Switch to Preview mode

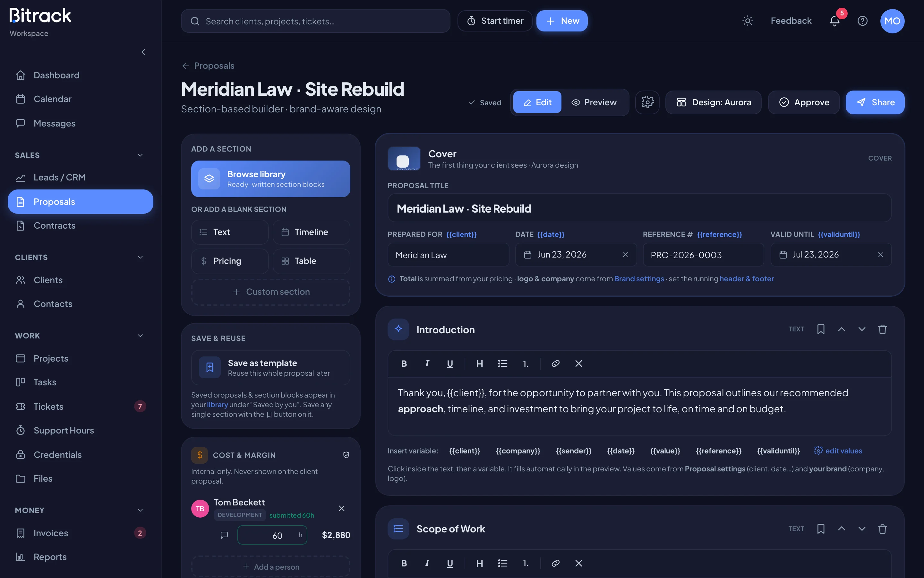(x=594, y=102)
